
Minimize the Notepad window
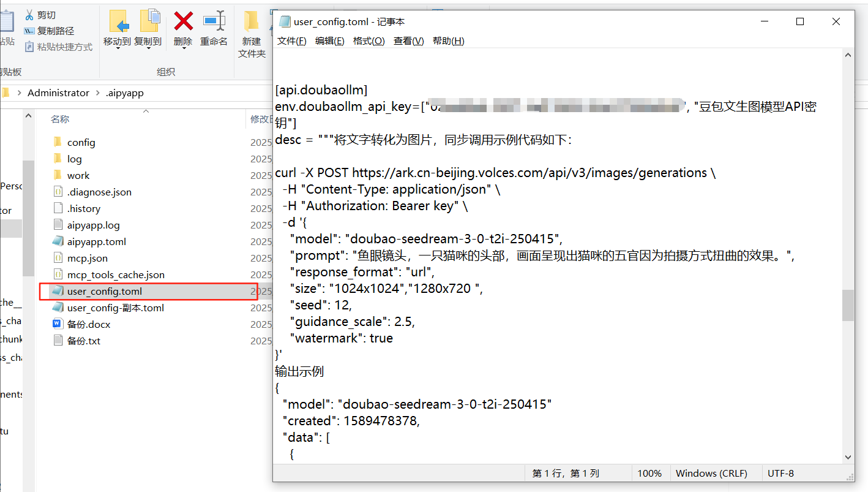coord(765,21)
